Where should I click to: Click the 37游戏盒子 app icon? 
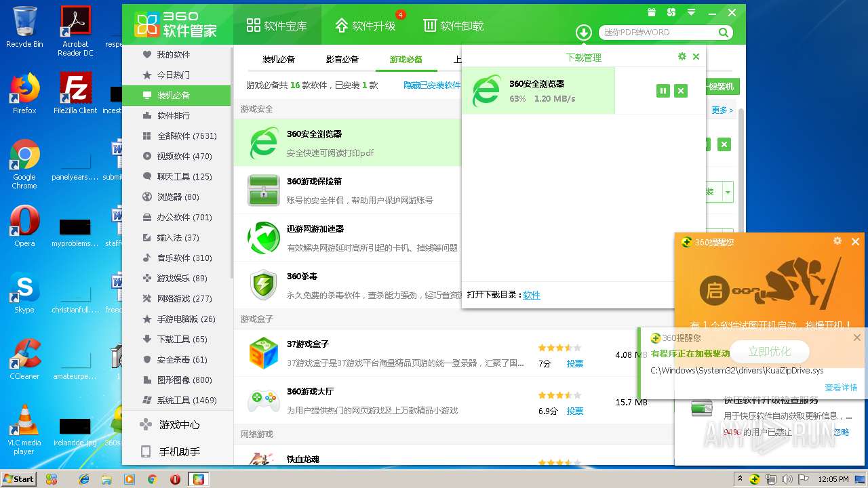pyautogui.click(x=264, y=353)
